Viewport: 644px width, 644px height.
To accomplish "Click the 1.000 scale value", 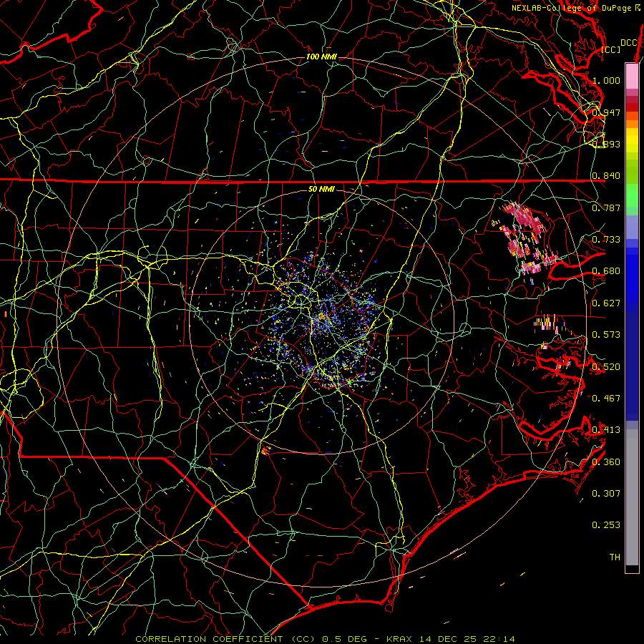I will click(606, 80).
